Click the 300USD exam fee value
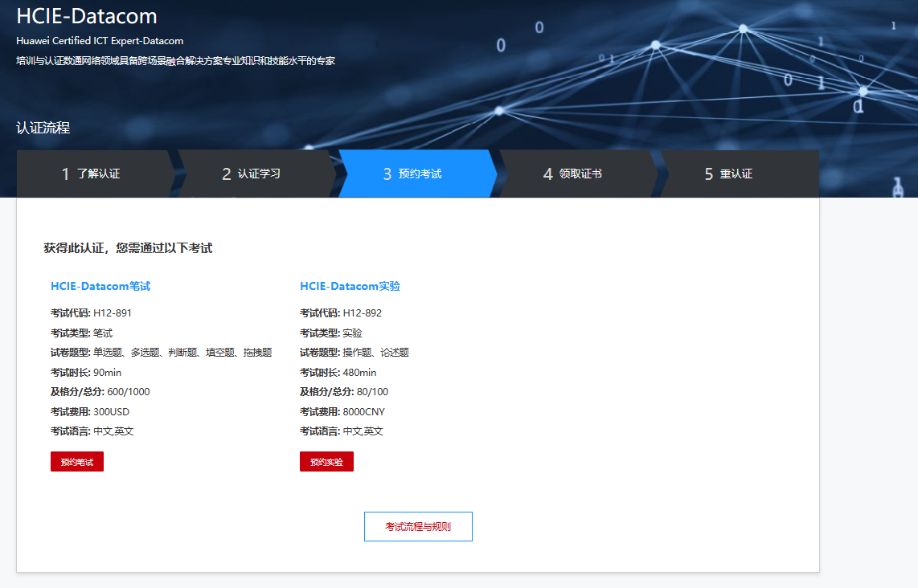 [111, 412]
